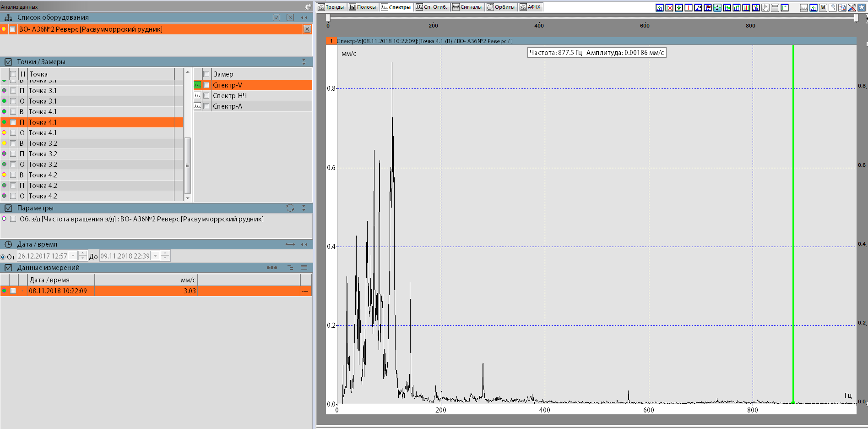Screen dimensions: 868x429
Task: Click the crossed-out Hz spectrum toolbar icon
Action: click(x=708, y=7)
